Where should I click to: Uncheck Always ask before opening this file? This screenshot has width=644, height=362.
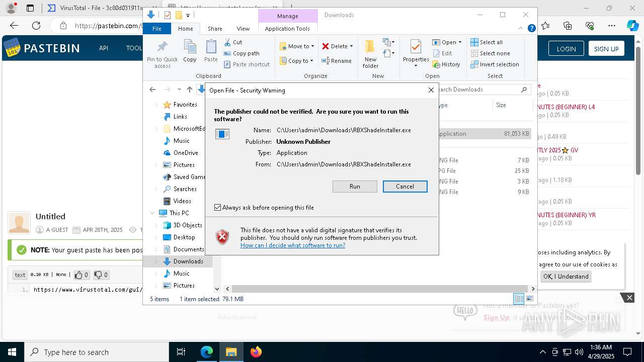217,208
